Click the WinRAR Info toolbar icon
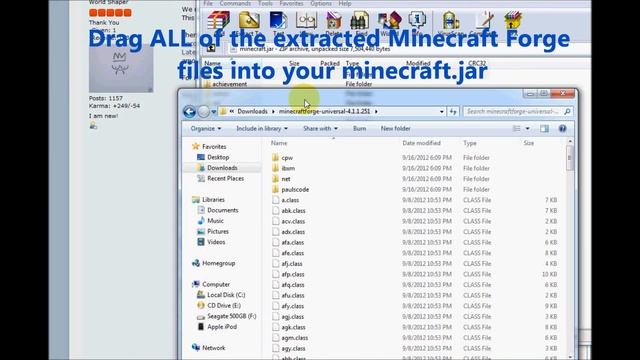Image resolution: width=640 pixels, height=360 pixels. coord(417,20)
